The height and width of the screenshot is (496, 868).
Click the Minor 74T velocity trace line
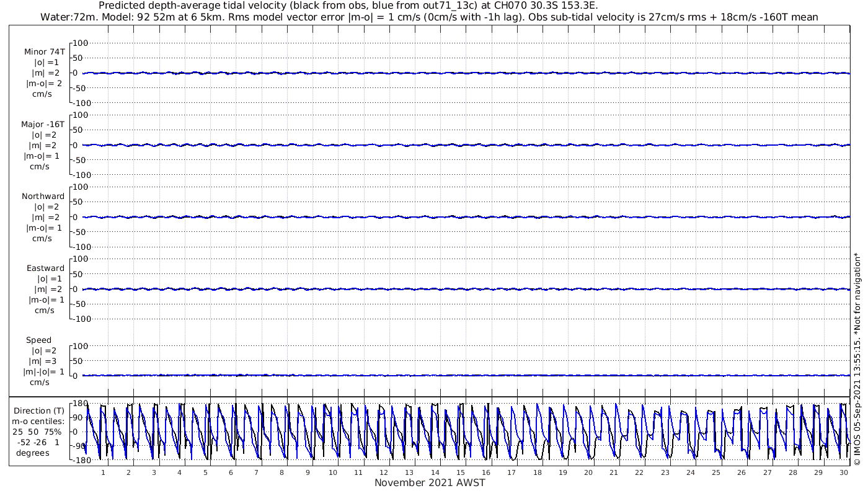[x=465, y=73]
